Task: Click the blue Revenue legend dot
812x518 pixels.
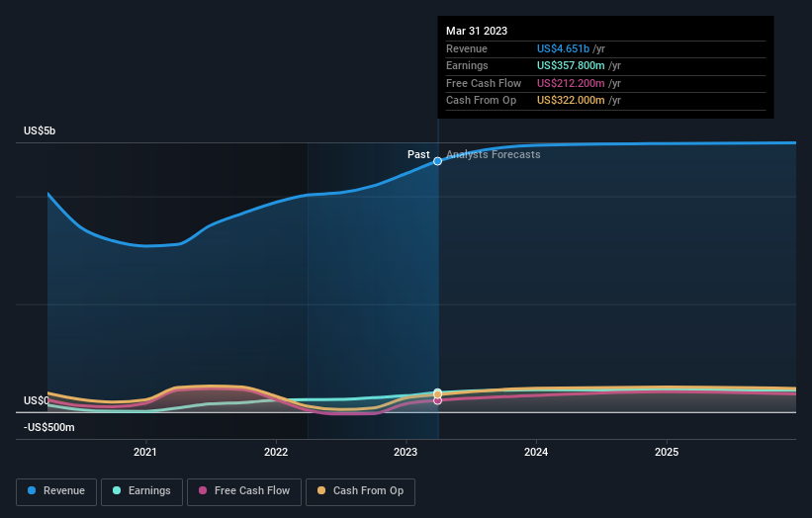Action: (33, 490)
